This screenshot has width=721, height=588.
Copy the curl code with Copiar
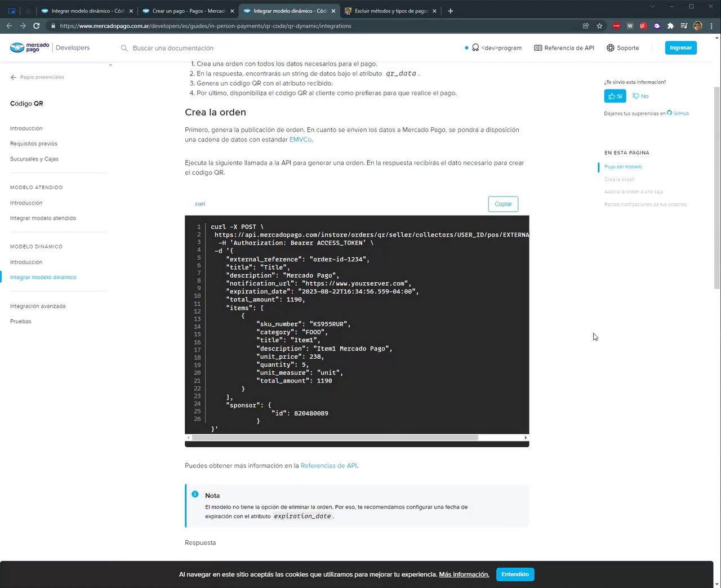point(503,204)
